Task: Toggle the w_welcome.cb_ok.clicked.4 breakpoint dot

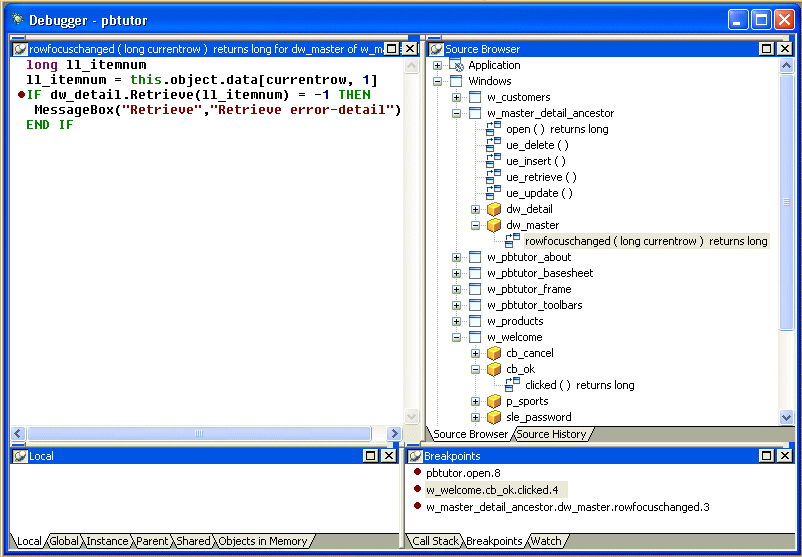Action: click(x=417, y=489)
